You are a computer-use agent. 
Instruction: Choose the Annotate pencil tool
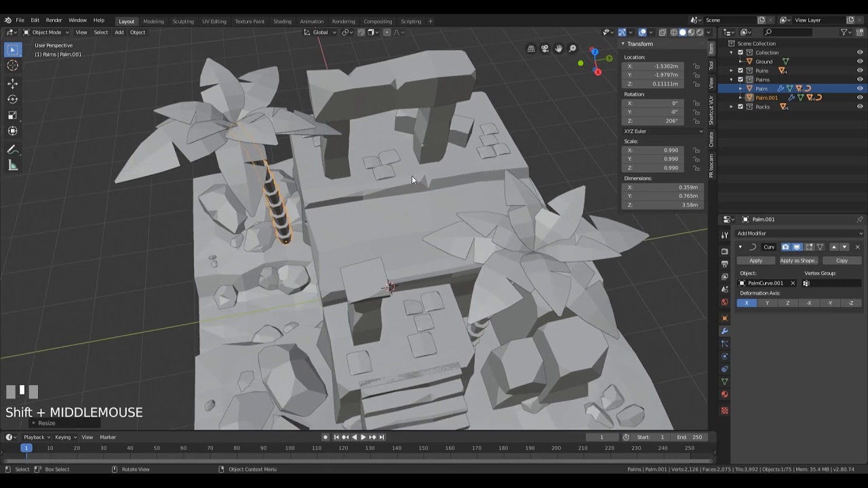click(12, 150)
